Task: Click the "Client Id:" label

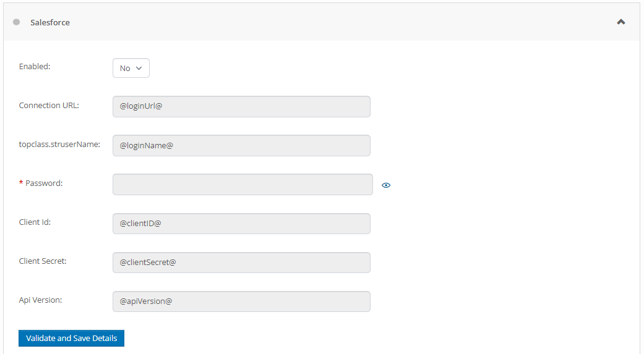Action: (x=35, y=222)
